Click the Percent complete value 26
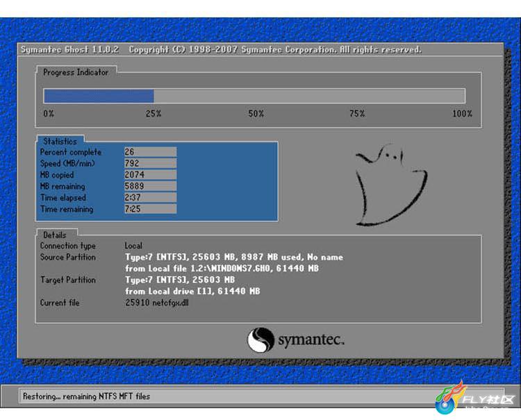Screen dimensions: 521x420 (x=150, y=152)
